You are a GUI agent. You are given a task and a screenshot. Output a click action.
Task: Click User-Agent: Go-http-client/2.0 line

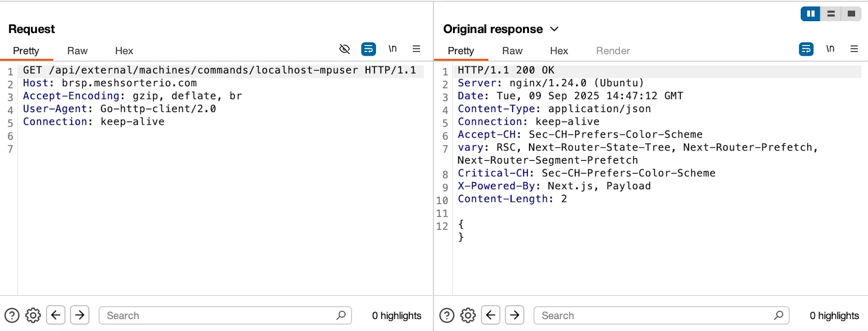[119, 109]
